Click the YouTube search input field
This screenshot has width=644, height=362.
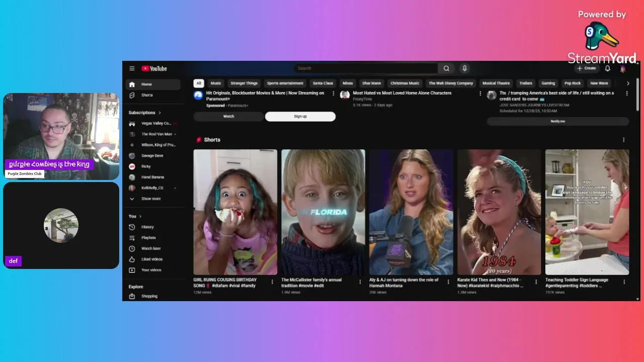click(x=366, y=68)
